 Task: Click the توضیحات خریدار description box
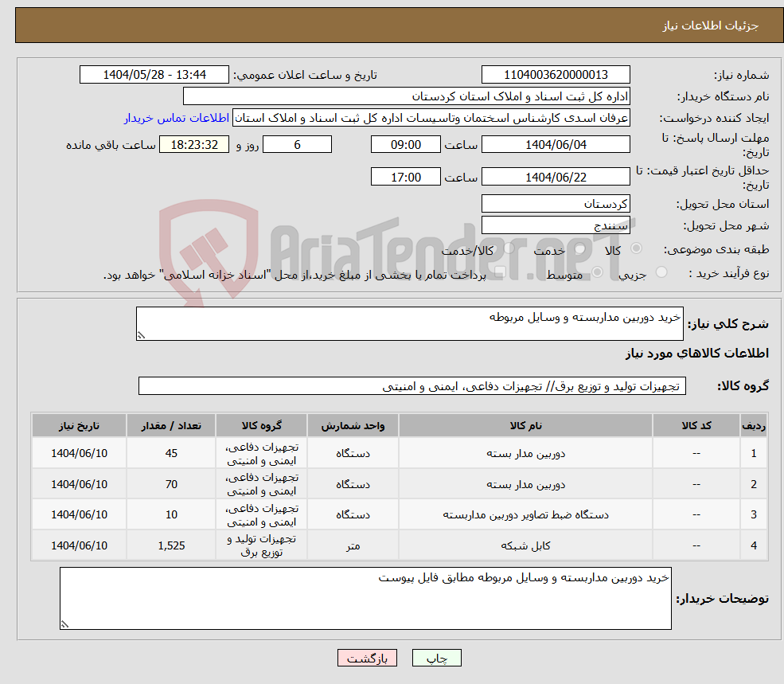click(366, 597)
